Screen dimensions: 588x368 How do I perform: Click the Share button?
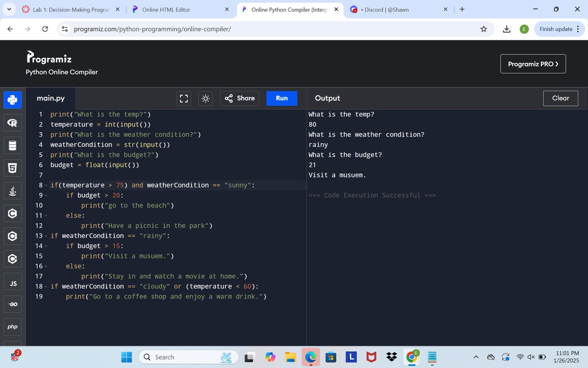pos(240,98)
